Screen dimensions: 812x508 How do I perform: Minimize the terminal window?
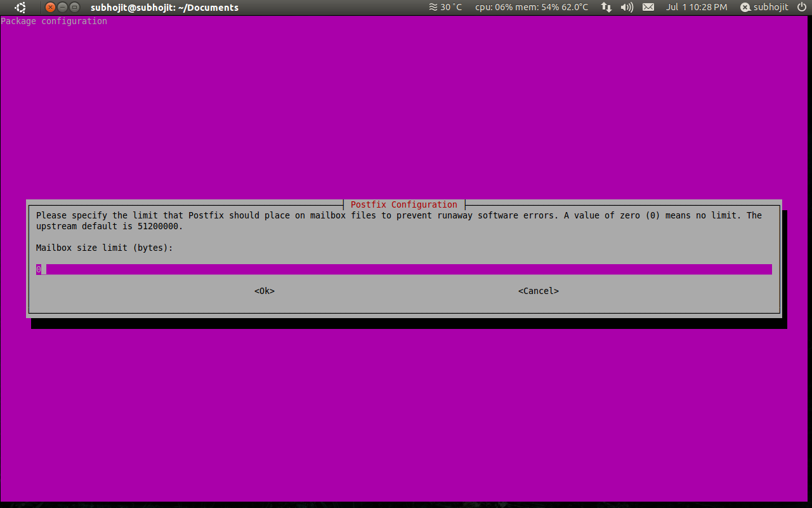[63, 8]
